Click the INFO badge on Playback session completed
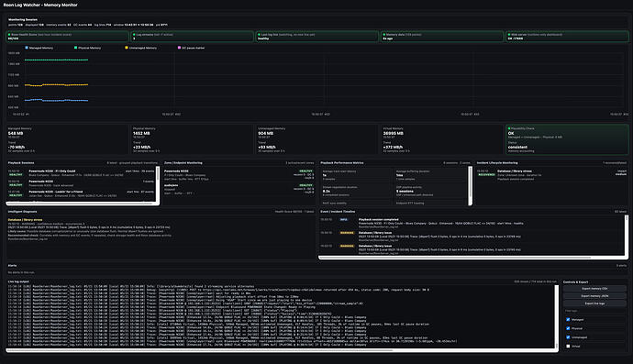 343,219
